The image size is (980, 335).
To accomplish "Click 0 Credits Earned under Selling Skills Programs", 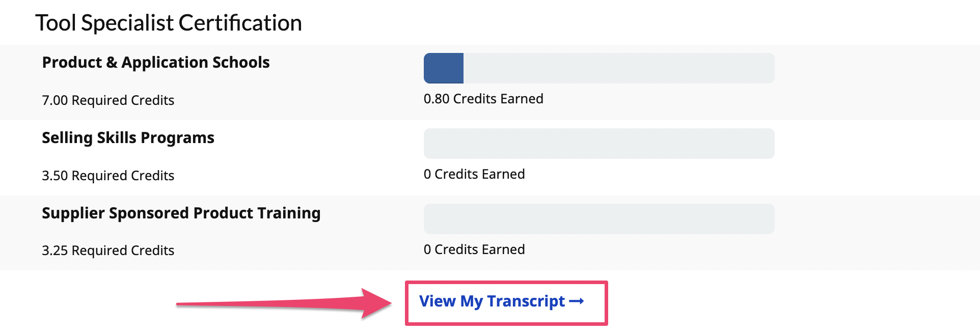I will click(474, 174).
